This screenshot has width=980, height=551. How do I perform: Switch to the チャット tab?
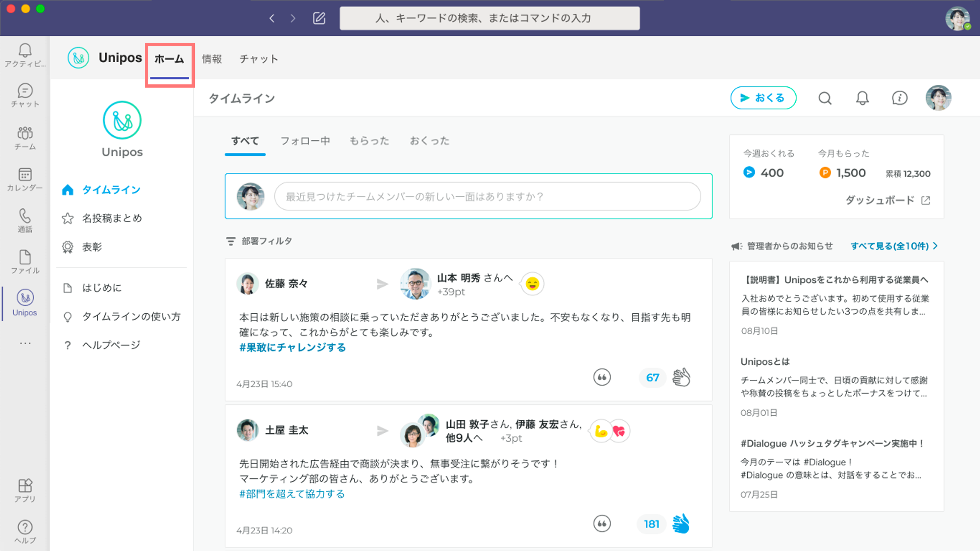coord(259,59)
